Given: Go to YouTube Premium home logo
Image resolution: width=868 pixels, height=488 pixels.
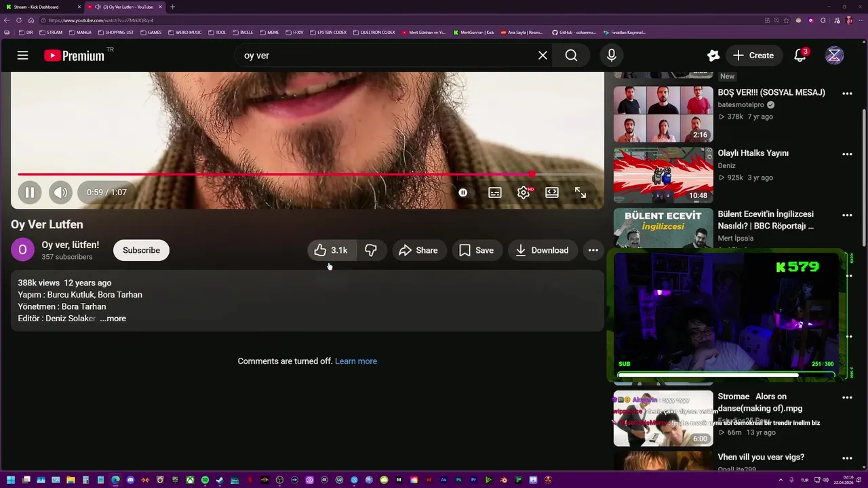Looking at the screenshot, I should click(x=75, y=56).
